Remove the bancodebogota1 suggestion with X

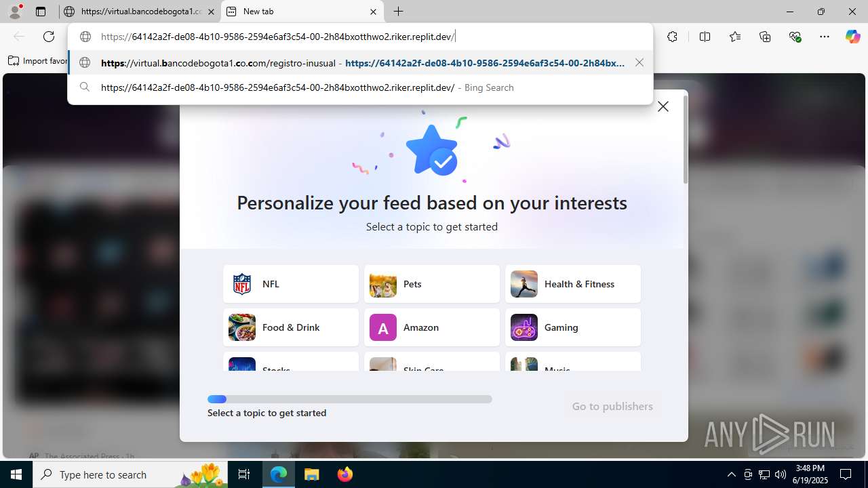639,62
